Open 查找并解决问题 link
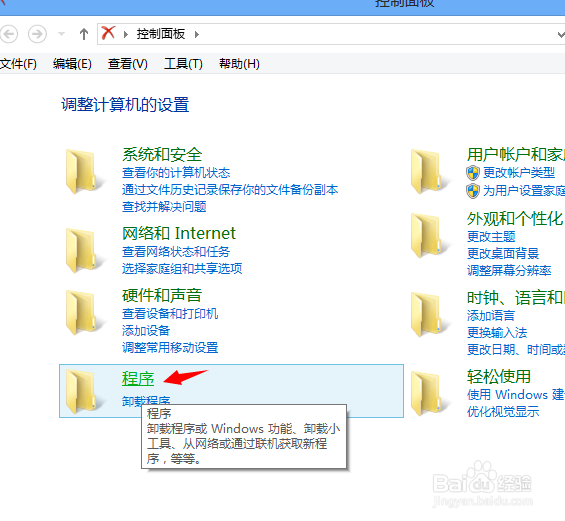This screenshot has width=565, height=521. [164, 207]
